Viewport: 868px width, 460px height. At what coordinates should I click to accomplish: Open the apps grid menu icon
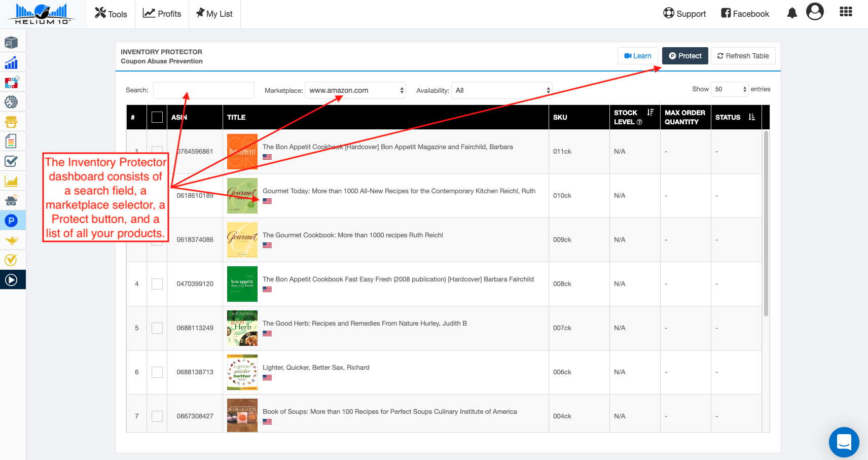(846, 12)
